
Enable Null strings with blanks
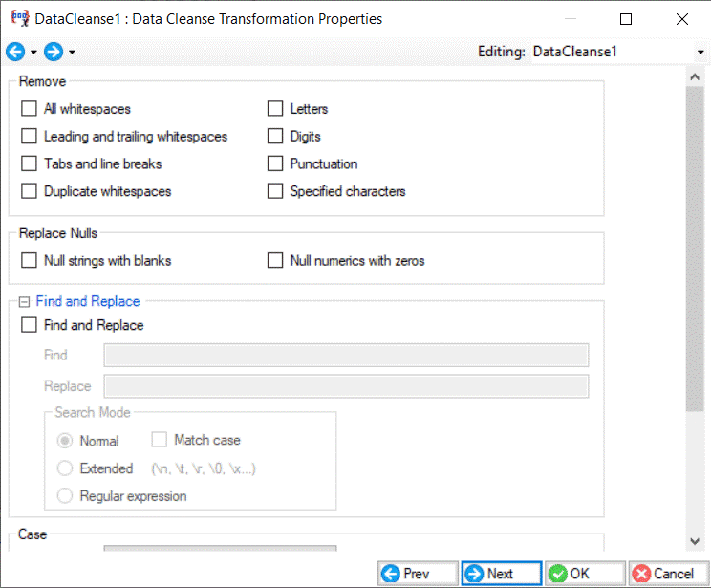(29, 260)
